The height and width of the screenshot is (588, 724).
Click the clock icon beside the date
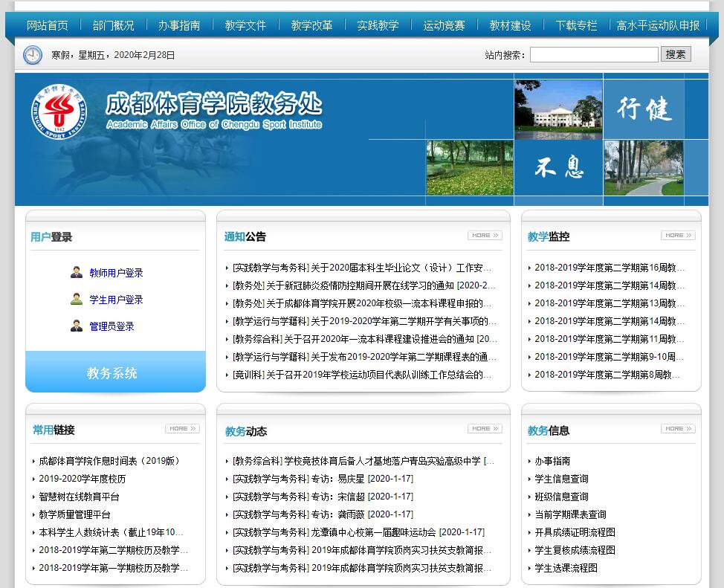pos(33,55)
